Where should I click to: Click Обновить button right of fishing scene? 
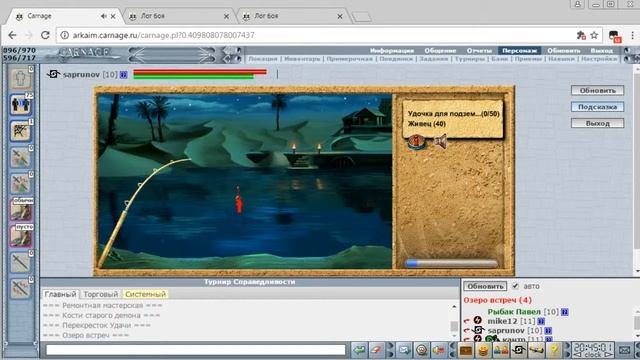coord(597,90)
